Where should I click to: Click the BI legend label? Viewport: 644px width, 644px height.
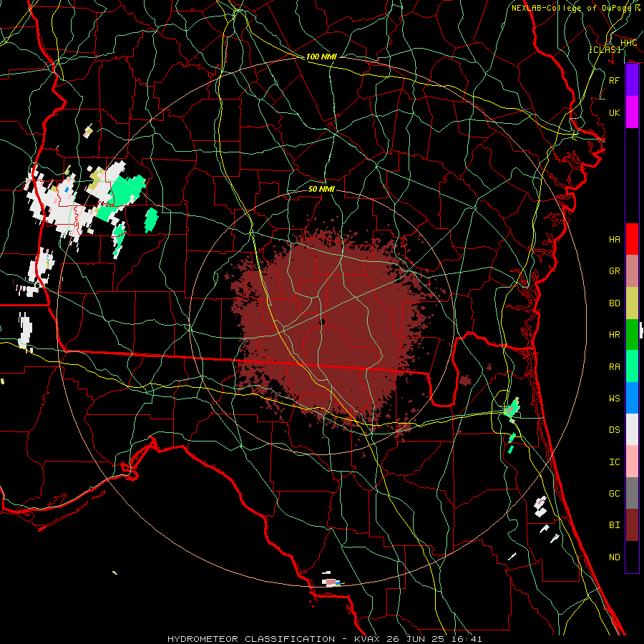pyautogui.click(x=615, y=525)
